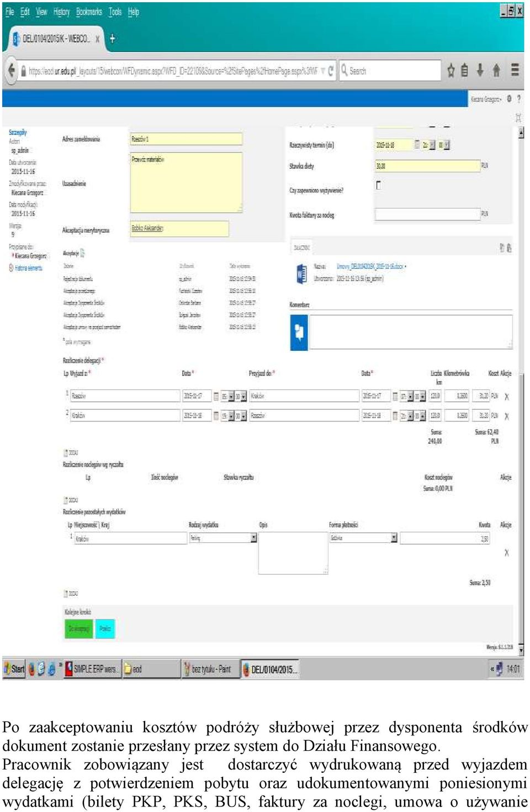Open the Forma płatności dropdown
The image size is (530, 812).
click(363, 538)
